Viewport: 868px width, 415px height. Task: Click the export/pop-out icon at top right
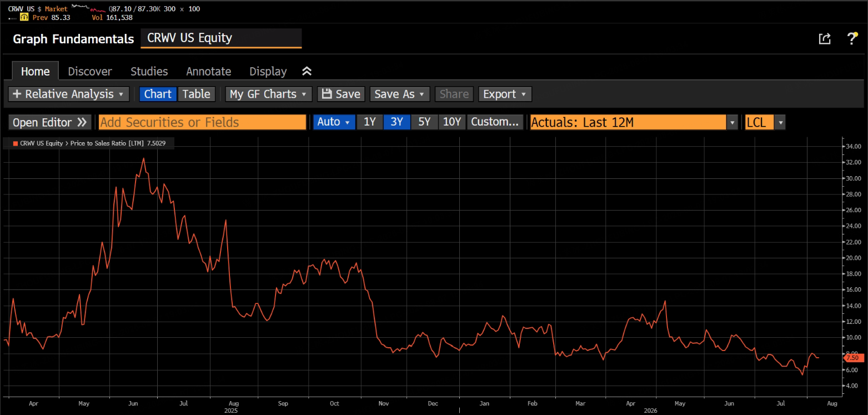click(x=825, y=38)
